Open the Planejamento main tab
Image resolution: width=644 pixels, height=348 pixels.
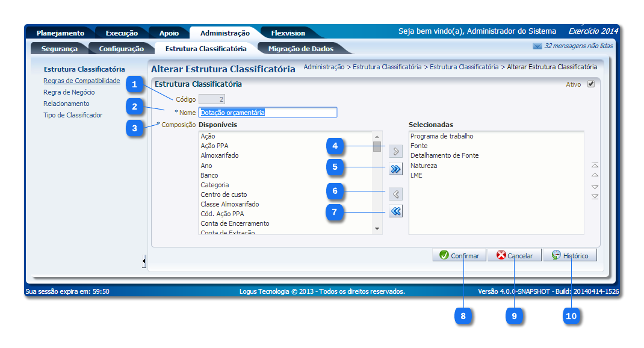(60, 33)
